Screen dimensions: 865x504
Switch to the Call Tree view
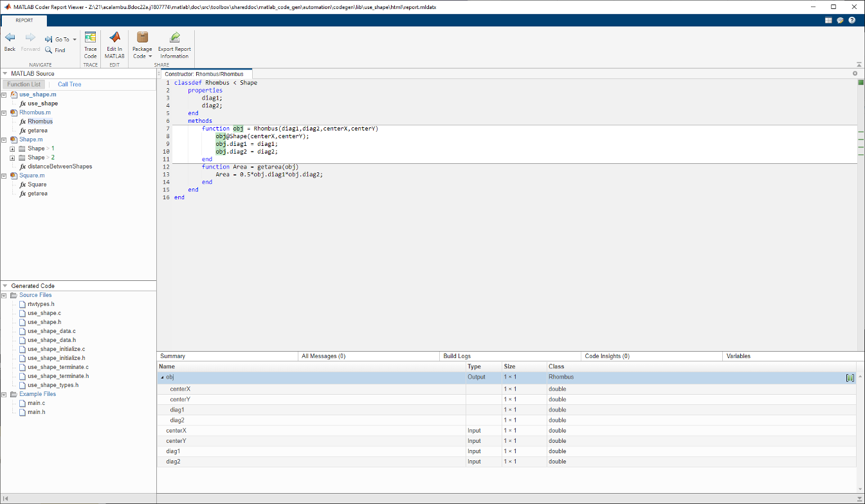click(69, 84)
